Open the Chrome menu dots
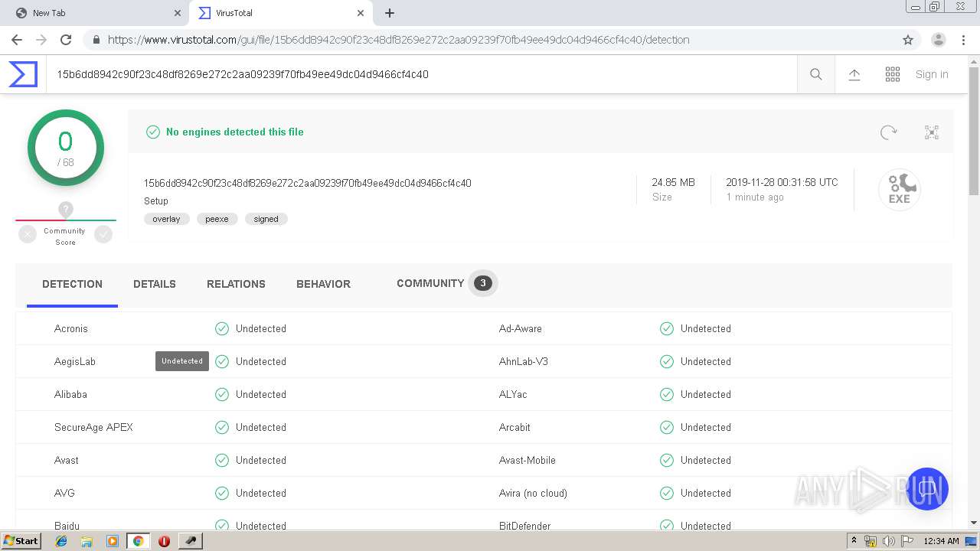Image resolution: width=980 pixels, height=551 pixels. [963, 40]
